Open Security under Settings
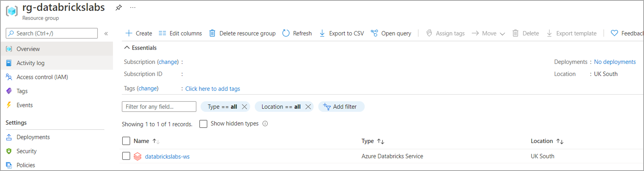Screen dimensions: 644x171 coord(57,151)
